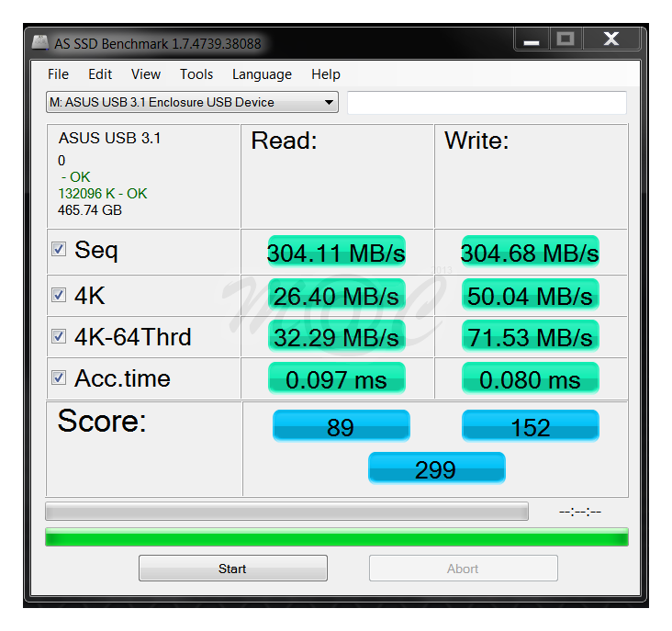Click the Start button
This screenshot has width=672, height=631.
232,569
